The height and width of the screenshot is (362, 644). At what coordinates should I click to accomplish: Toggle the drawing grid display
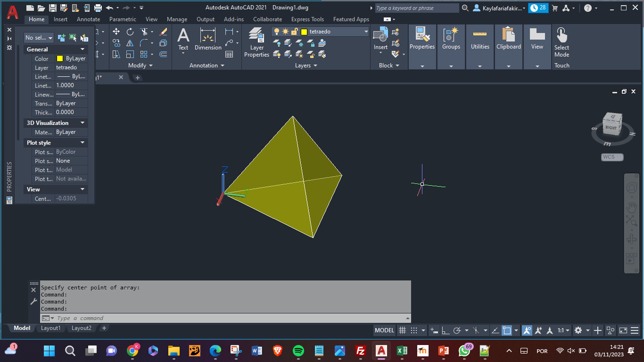tap(402, 330)
